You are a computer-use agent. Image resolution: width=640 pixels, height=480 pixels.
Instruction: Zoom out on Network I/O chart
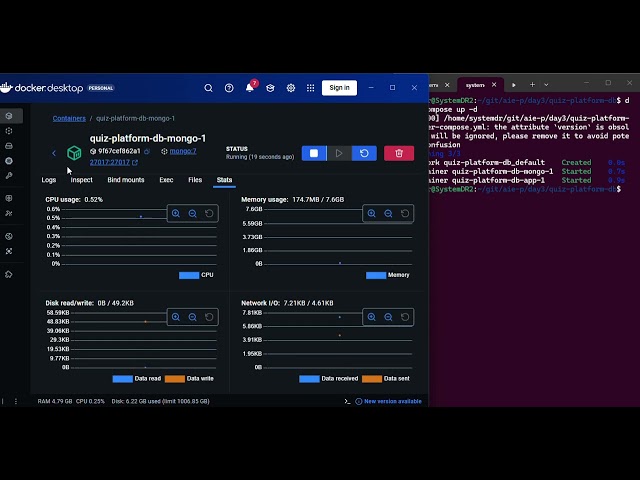388,317
